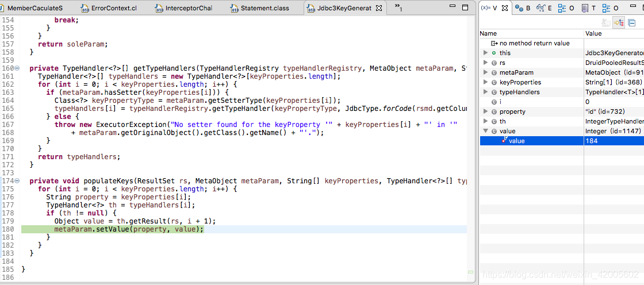Expand the typeHandlers variable node
The height and width of the screenshot is (285, 644).
pyautogui.click(x=485, y=92)
